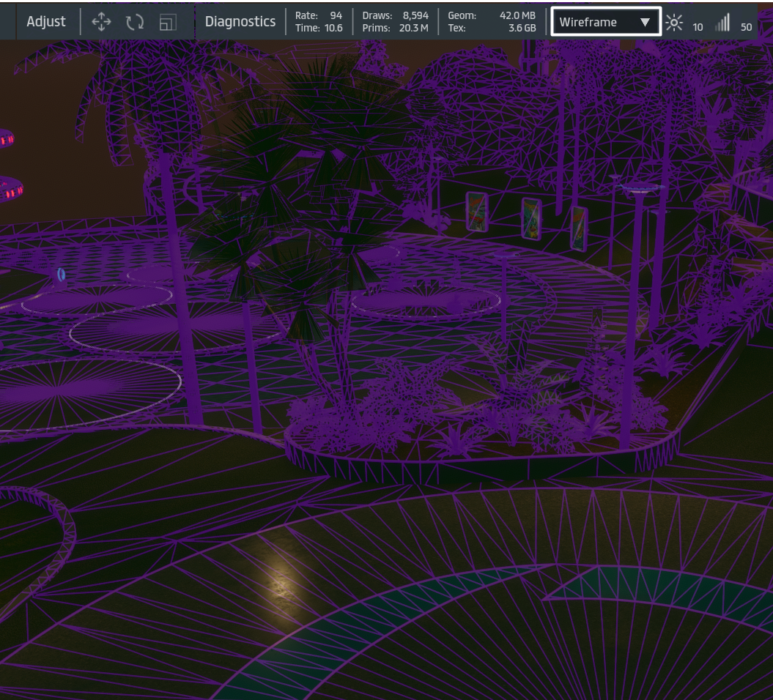The height and width of the screenshot is (700, 773).
Task: Open the Wireframe render mode dropdown
Action: (x=606, y=22)
